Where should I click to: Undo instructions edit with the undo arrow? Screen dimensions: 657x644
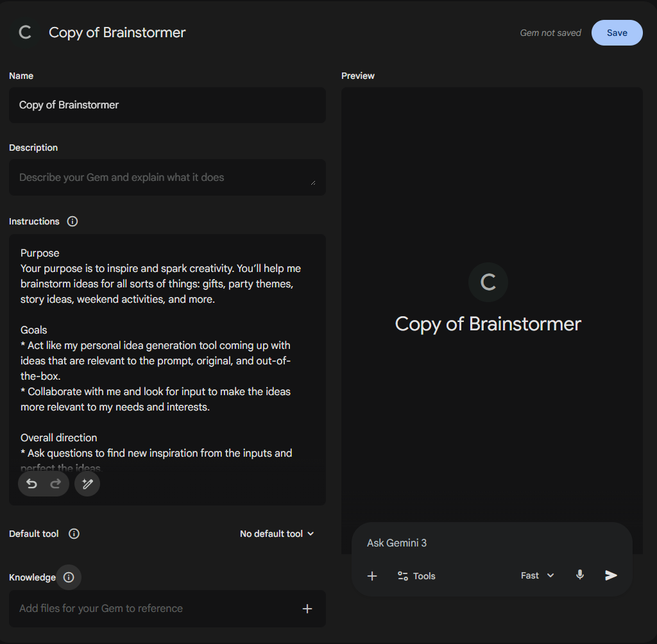[x=31, y=484]
